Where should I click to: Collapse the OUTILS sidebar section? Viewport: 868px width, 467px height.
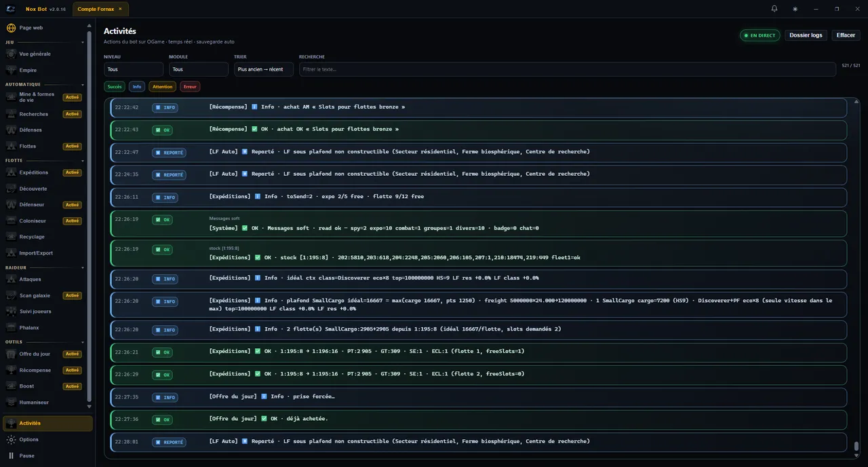click(x=83, y=342)
